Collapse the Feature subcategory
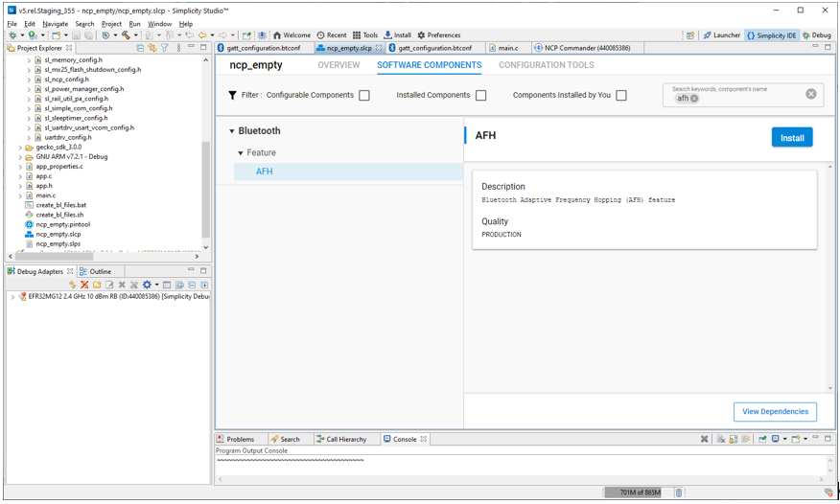Viewport: 840px width, 504px height. [x=241, y=153]
